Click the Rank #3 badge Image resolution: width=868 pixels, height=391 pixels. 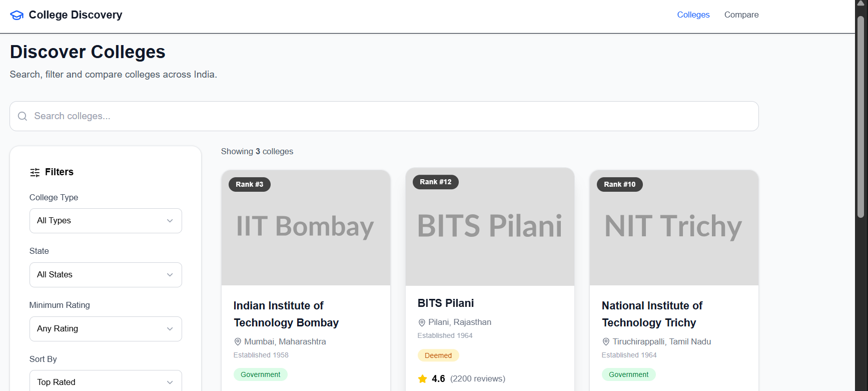pyautogui.click(x=250, y=184)
